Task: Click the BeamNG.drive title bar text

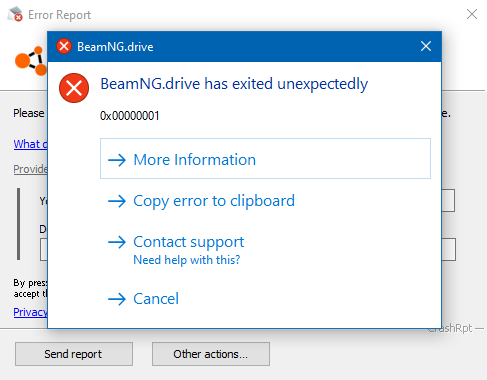Action: pyautogui.click(x=115, y=47)
